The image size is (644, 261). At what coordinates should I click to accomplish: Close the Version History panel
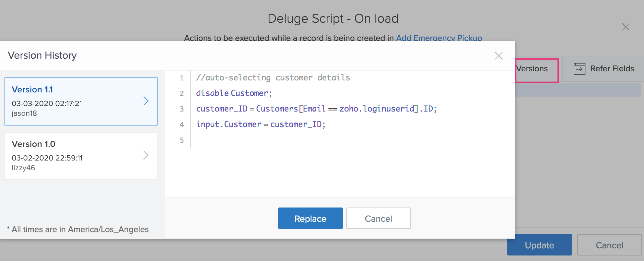tap(498, 56)
